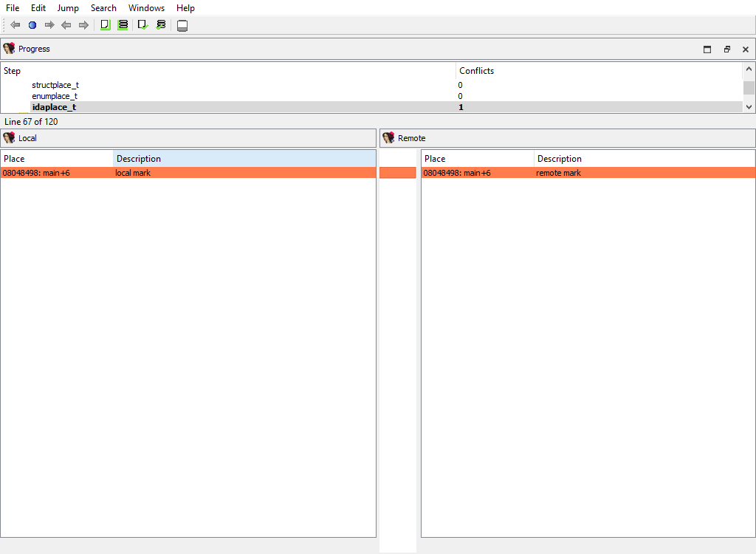756x554 pixels.
Task: Click the green single-page toolbar icon
Action: [105, 25]
